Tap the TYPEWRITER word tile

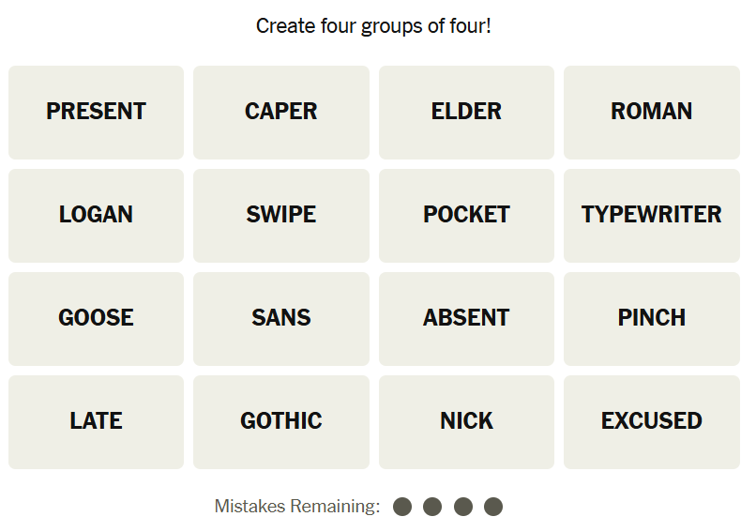pyautogui.click(x=651, y=215)
